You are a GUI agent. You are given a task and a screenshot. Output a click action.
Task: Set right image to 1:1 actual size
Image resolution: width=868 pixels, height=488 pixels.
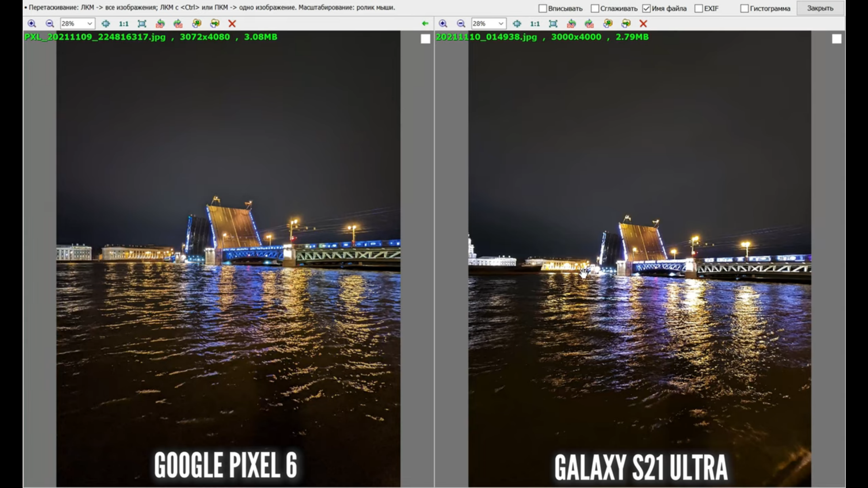point(535,23)
